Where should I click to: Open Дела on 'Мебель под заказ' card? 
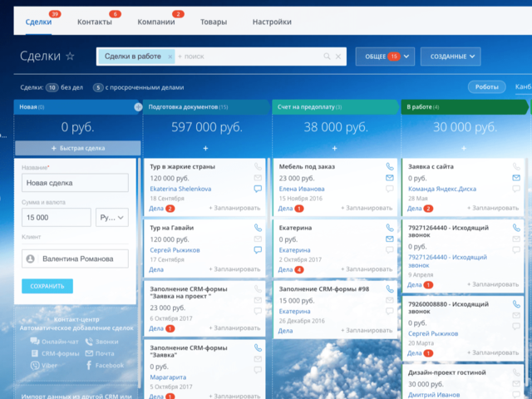click(x=285, y=209)
